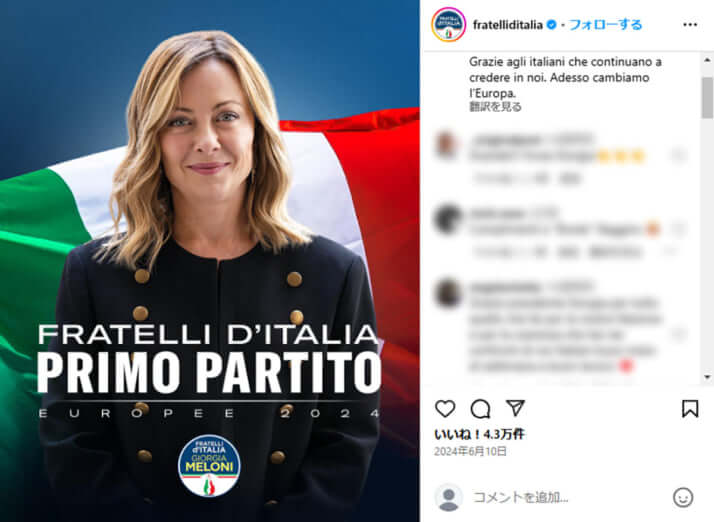714x522 pixels.
Task: Like the first blurred comment's heart
Action: pos(678,155)
